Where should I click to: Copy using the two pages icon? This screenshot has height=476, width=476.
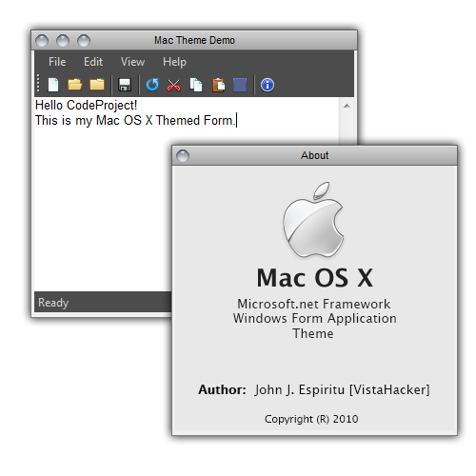coord(196,85)
